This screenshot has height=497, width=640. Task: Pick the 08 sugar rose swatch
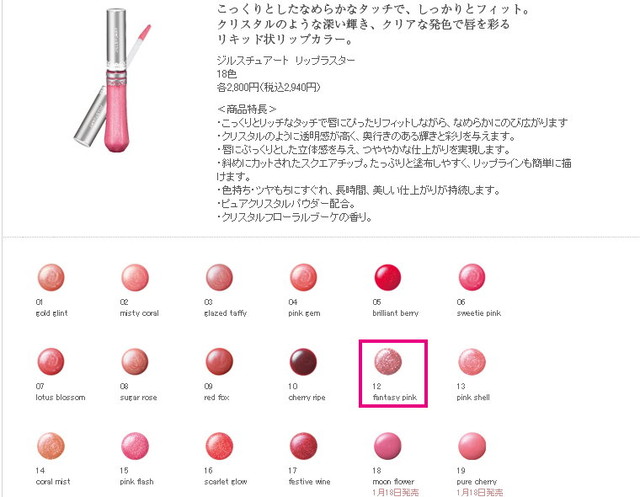pos(135,362)
